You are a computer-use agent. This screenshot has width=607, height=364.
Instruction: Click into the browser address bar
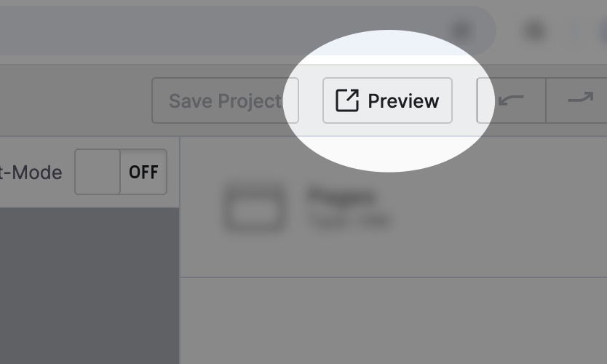point(218,30)
